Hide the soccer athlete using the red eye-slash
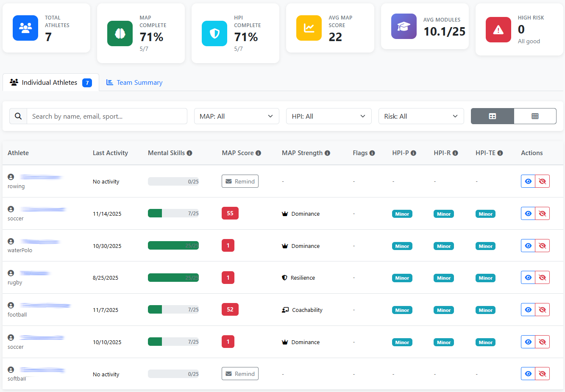Image resolution: width=565 pixels, height=392 pixels. coord(542,213)
